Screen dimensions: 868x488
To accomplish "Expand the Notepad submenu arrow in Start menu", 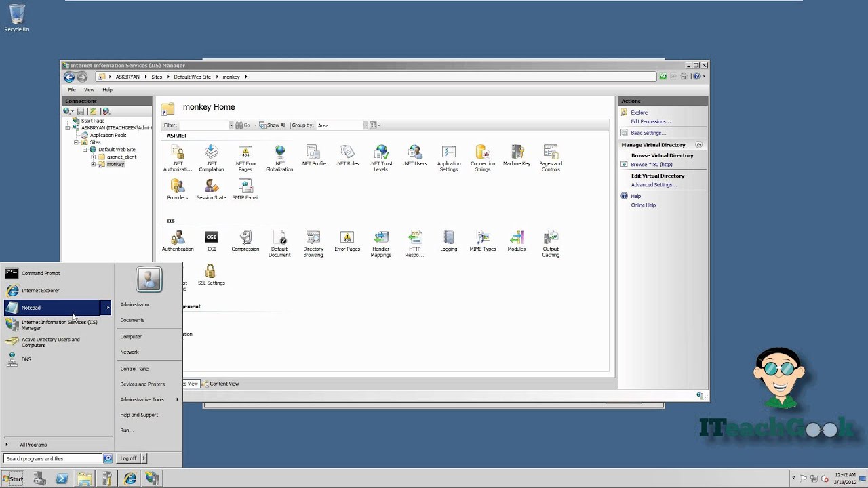I will click(x=107, y=308).
